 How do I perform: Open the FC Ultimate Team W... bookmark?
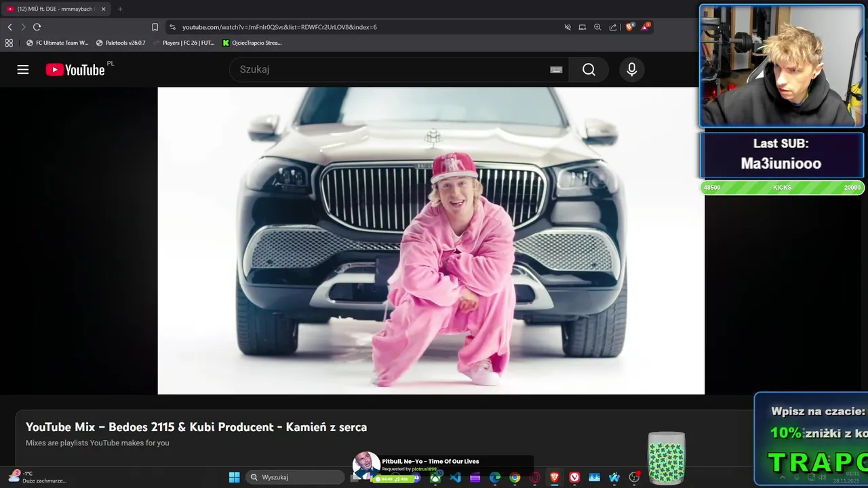pos(58,43)
